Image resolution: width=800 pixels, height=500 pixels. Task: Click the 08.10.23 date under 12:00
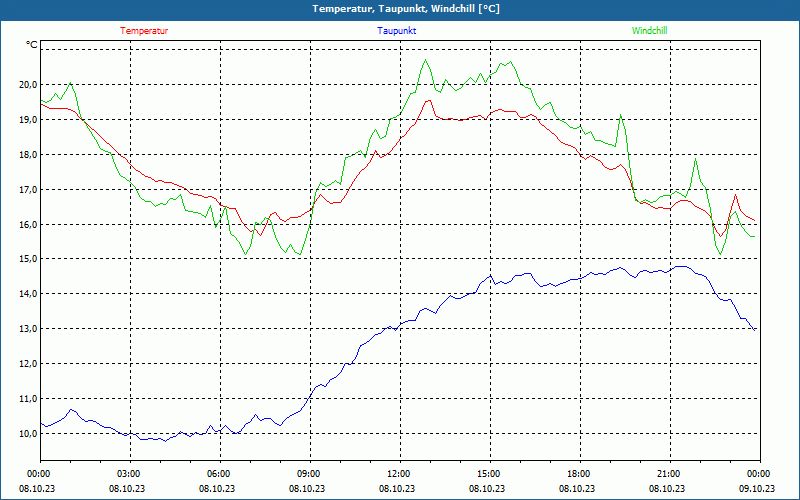397,488
